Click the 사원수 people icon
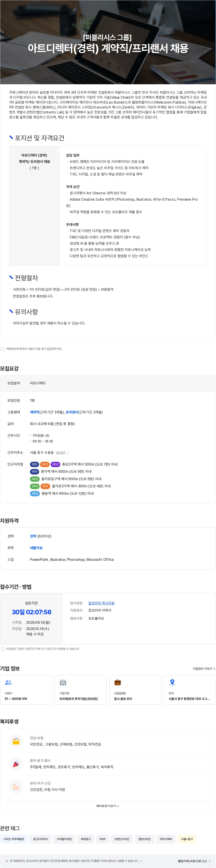This screenshot has width=216, height=868. (9, 682)
